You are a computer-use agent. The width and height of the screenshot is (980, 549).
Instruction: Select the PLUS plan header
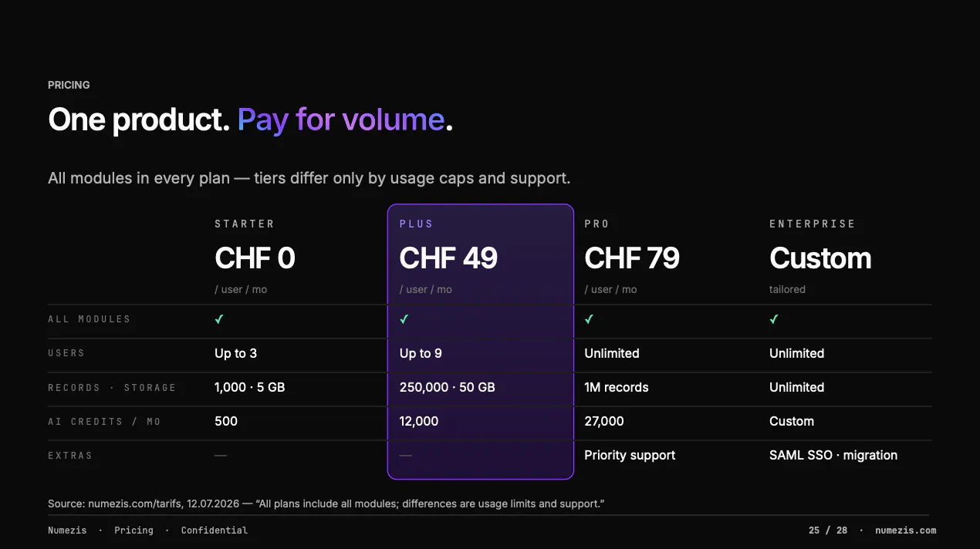(417, 224)
